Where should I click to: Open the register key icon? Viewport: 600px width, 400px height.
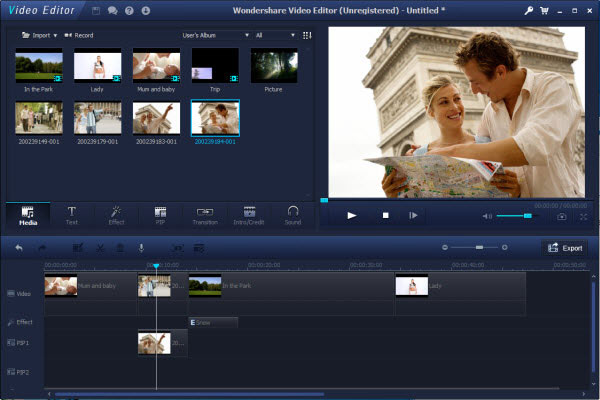[528, 11]
